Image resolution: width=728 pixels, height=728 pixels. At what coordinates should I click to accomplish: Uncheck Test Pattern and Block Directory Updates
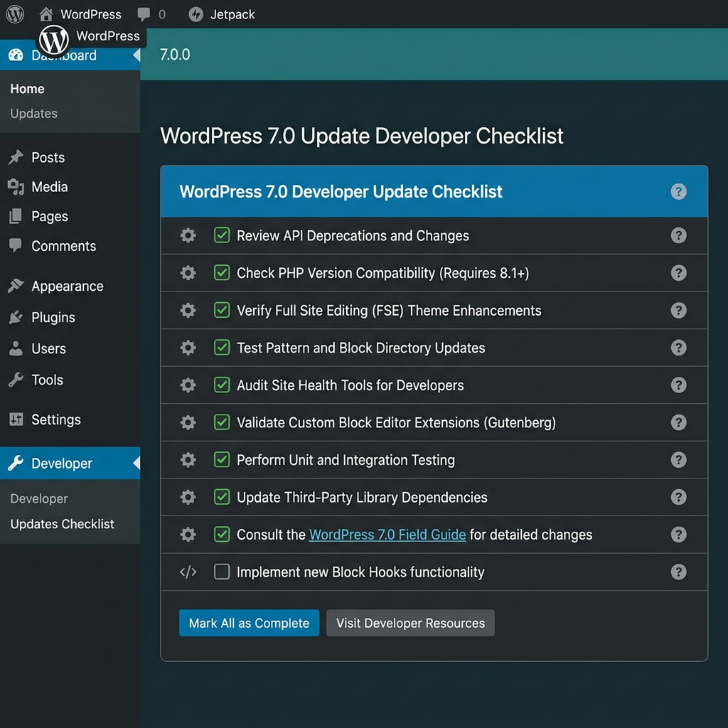coord(222,347)
